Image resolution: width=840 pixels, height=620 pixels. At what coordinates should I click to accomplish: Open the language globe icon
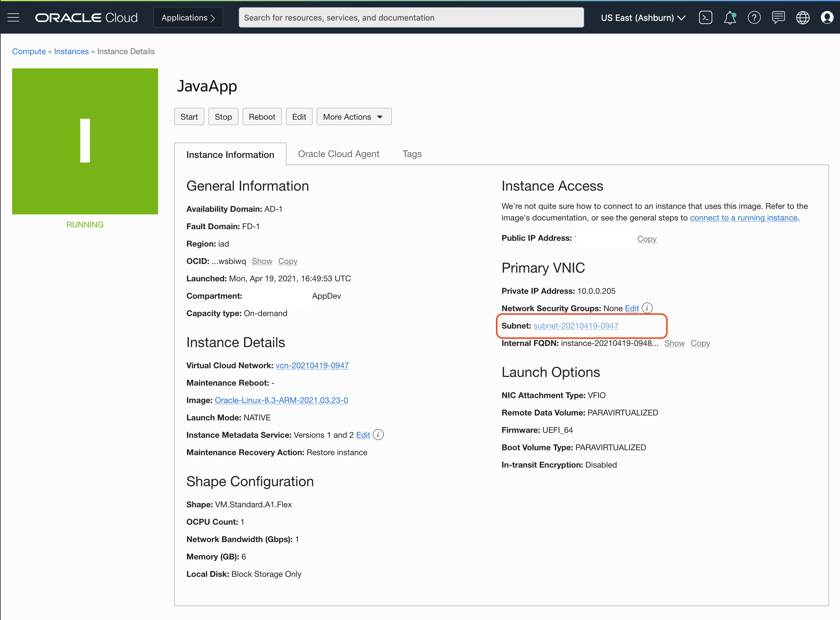(x=803, y=18)
